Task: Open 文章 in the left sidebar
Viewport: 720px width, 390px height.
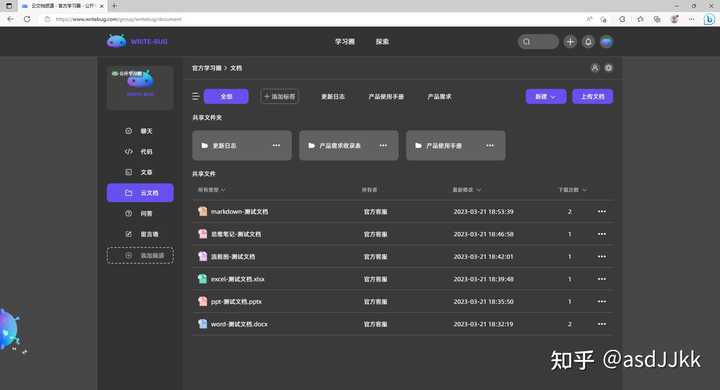Action: (140, 172)
